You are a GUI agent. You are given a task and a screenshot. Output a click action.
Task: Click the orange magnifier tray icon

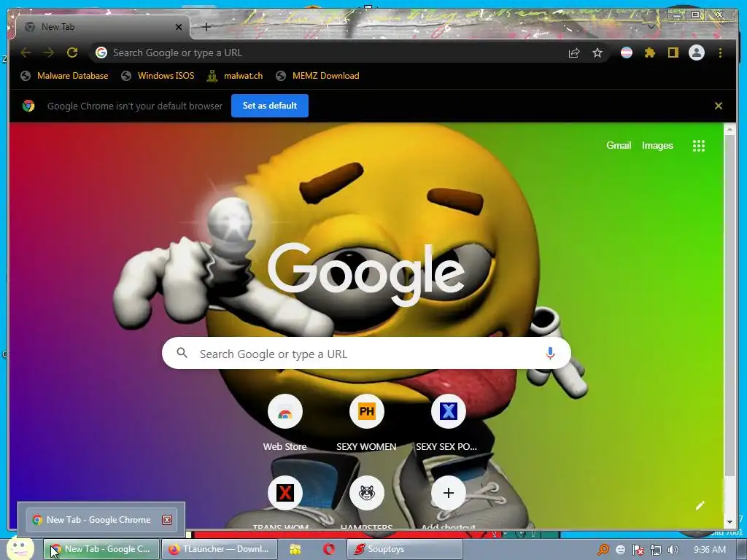tap(603, 550)
